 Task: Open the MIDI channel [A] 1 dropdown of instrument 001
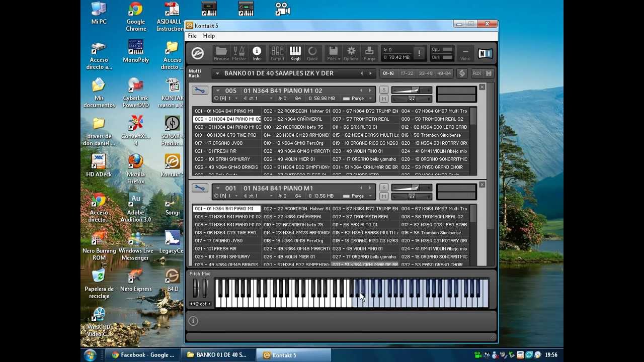226,196
